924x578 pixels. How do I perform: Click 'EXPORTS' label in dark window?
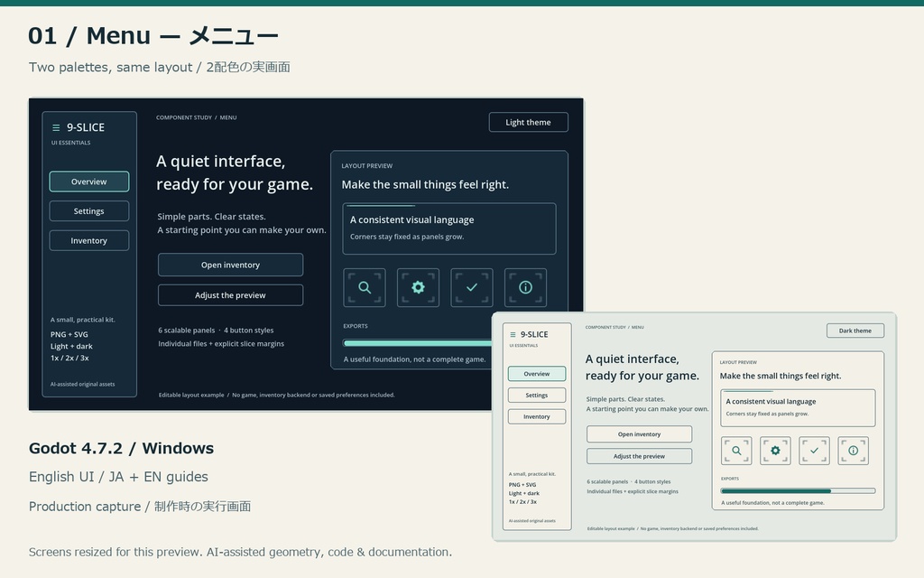pyautogui.click(x=356, y=326)
